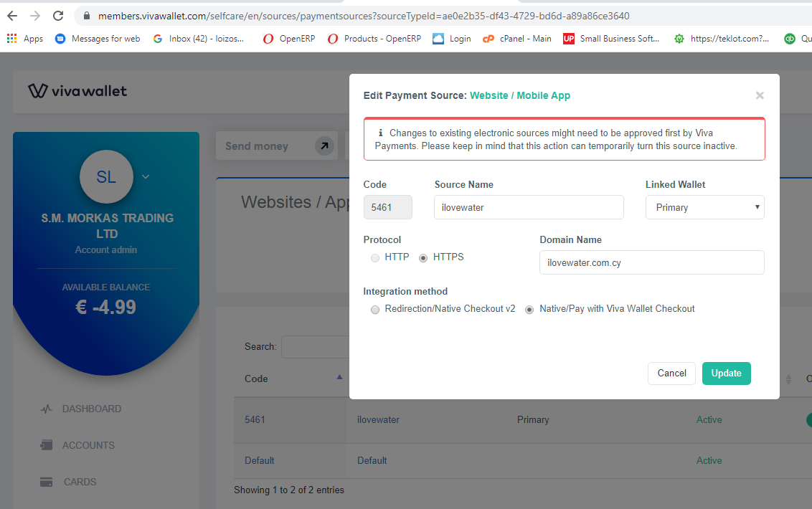This screenshot has width=812, height=509.
Task: Open the OpenERP bookmark
Action: tap(288, 39)
